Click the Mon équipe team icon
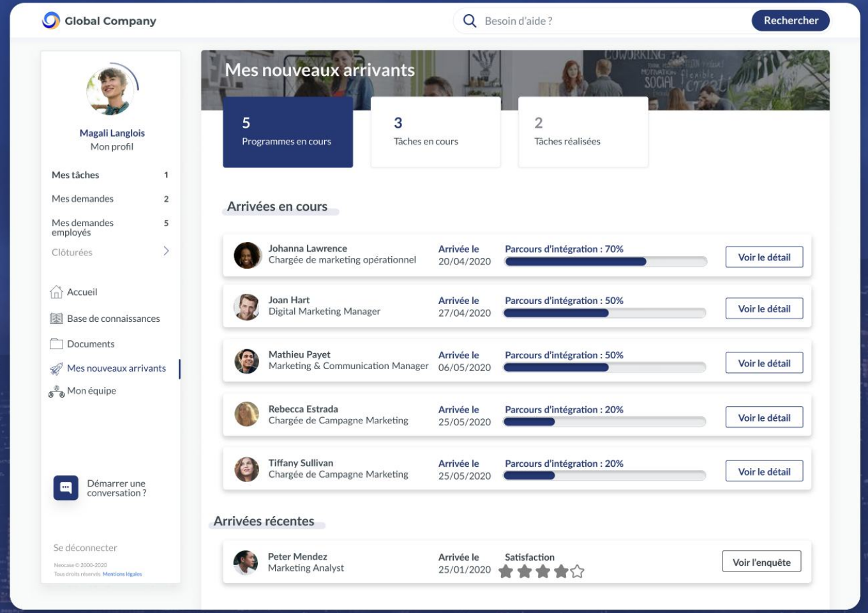 click(56, 391)
